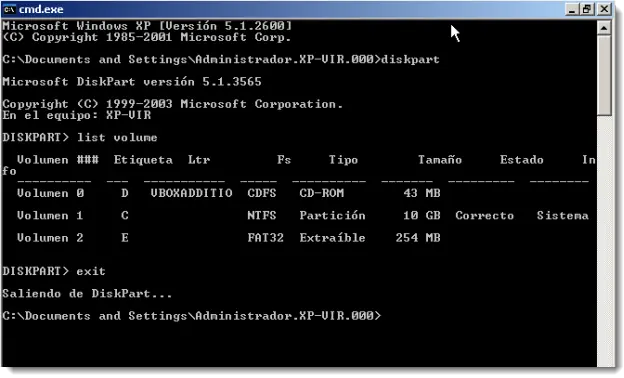Click the 'Etiqueta' column header
This screenshot has height=378, width=624.
[143, 160]
